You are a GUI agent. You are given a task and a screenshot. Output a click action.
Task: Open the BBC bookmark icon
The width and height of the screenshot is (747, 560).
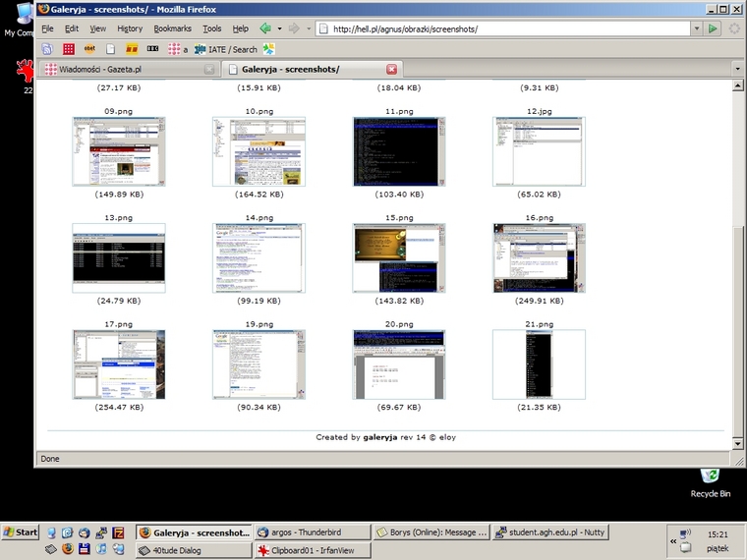(x=152, y=48)
